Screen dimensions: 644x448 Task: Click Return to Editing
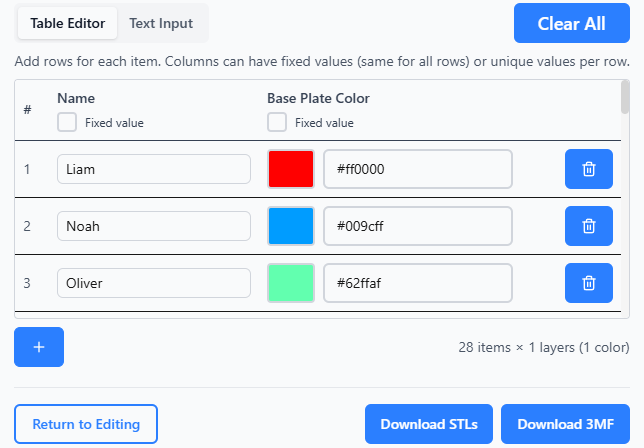[x=86, y=424]
